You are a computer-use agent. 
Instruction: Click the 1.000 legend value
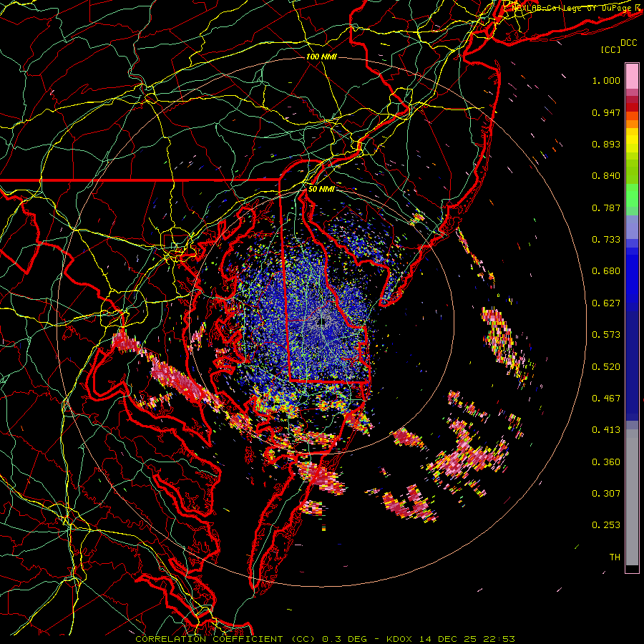click(x=606, y=80)
